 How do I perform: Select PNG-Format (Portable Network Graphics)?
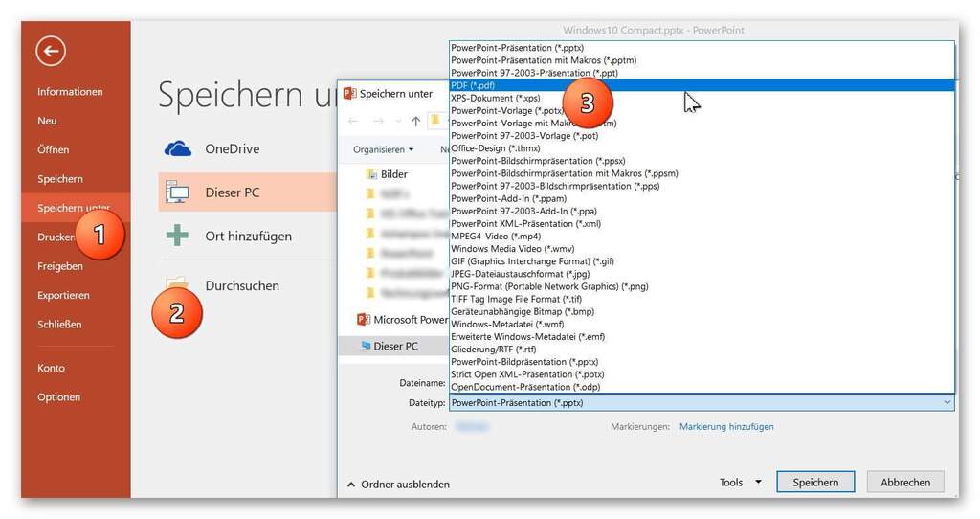[702, 286]
